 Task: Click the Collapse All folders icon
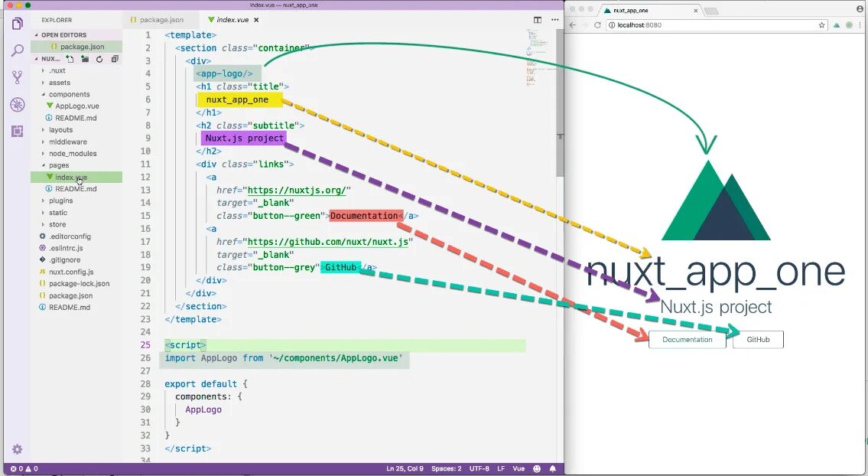pos(115,59)
